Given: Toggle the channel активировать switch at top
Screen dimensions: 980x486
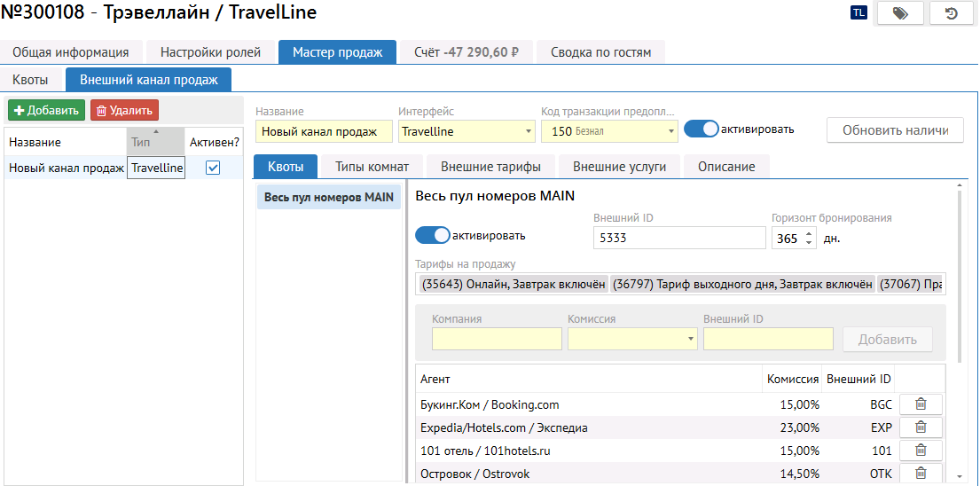Looking at the screenshot, I should (x=702, y=129).
